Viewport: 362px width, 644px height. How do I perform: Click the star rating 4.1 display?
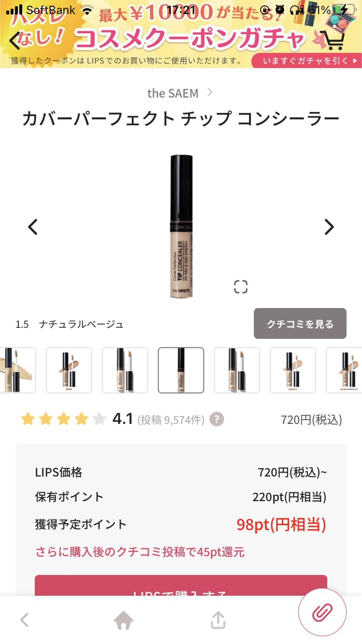click(77, 419)
